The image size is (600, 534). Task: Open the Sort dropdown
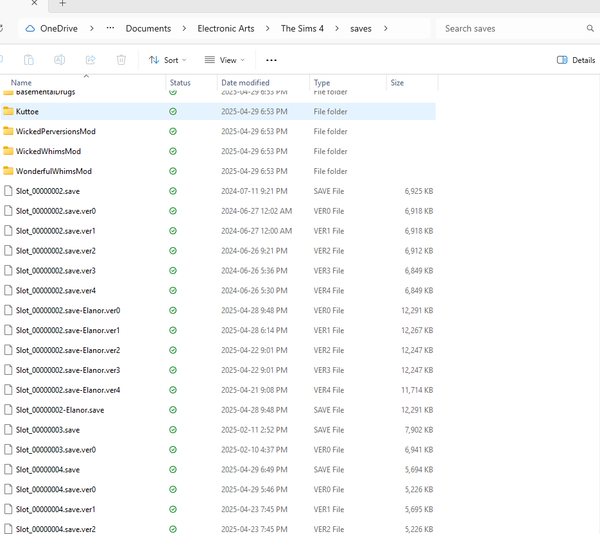click(168, 60)
